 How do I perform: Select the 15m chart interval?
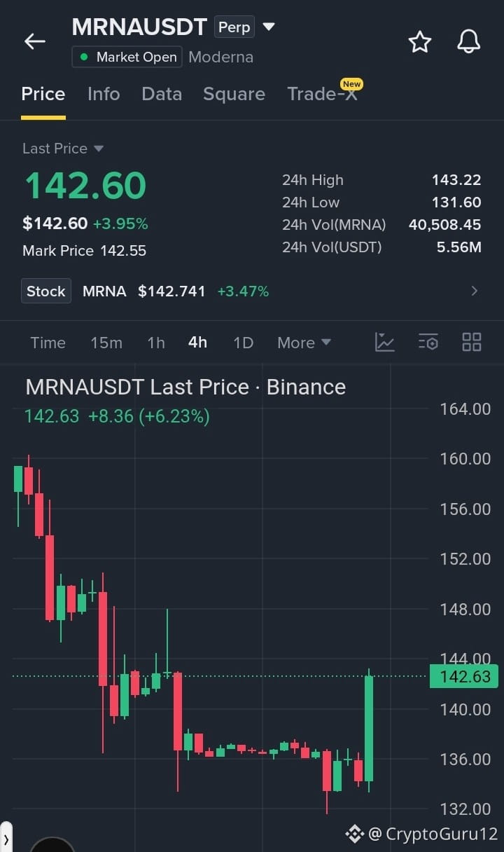[106, 343]
